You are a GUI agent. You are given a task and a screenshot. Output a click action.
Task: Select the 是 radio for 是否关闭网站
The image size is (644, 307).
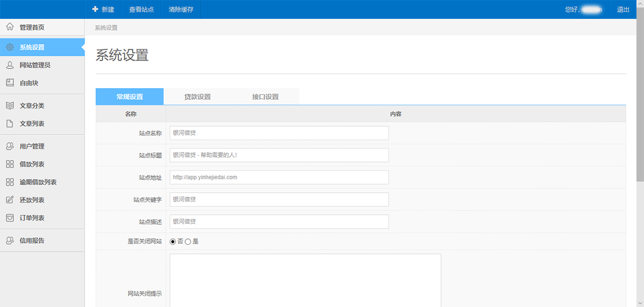pyautogui.click(x=188, y=242)
